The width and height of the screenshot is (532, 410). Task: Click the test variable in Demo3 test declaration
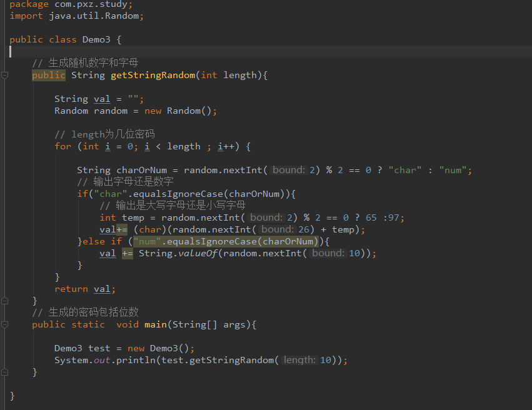click(99, 348)
